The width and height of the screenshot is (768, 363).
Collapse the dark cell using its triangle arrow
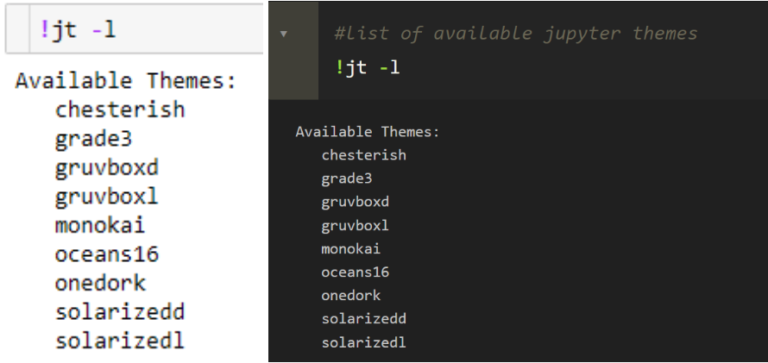[283, 34]
